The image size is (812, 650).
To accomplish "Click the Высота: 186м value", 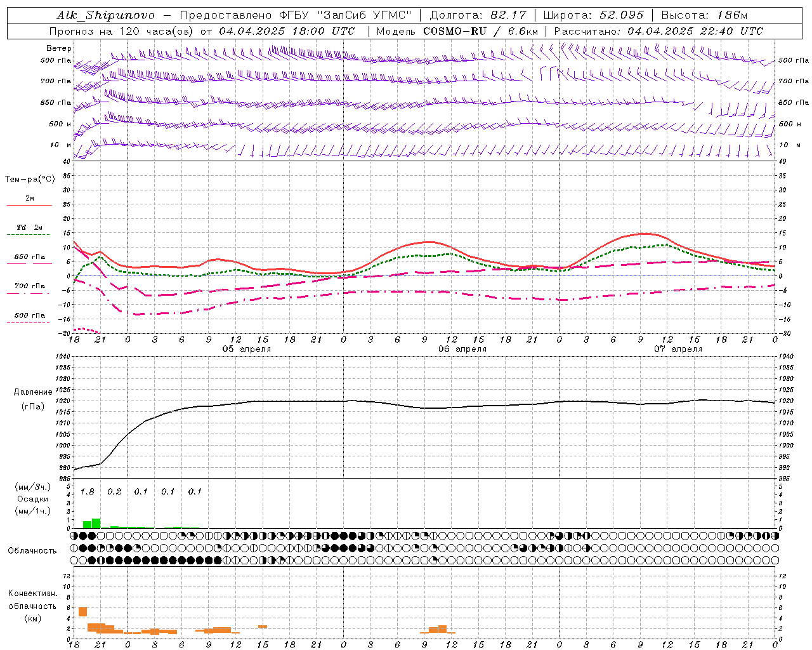I will (704, 15).
